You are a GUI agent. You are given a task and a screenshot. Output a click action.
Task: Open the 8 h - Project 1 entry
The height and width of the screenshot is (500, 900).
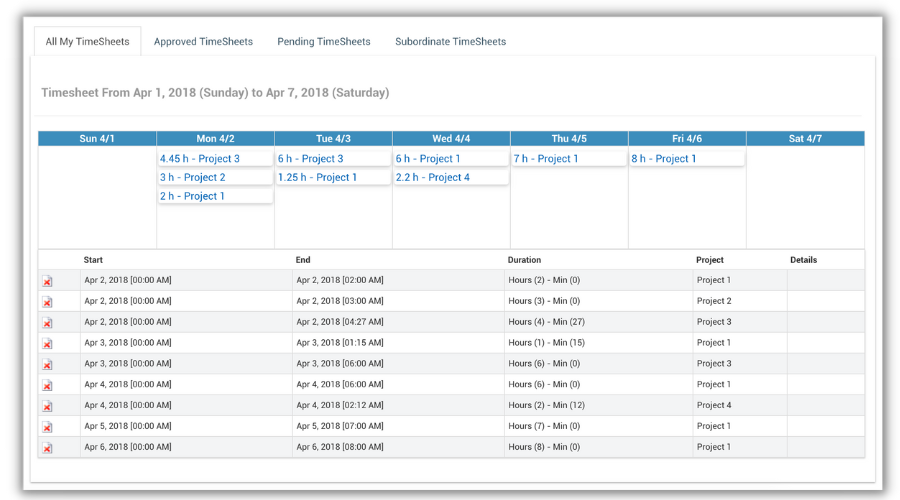pos(687,158)
